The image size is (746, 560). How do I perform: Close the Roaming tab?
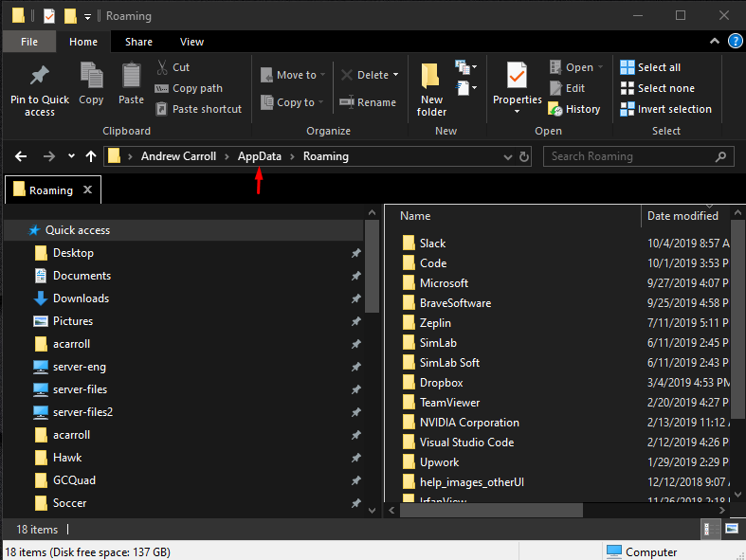(x=87, y=190)
